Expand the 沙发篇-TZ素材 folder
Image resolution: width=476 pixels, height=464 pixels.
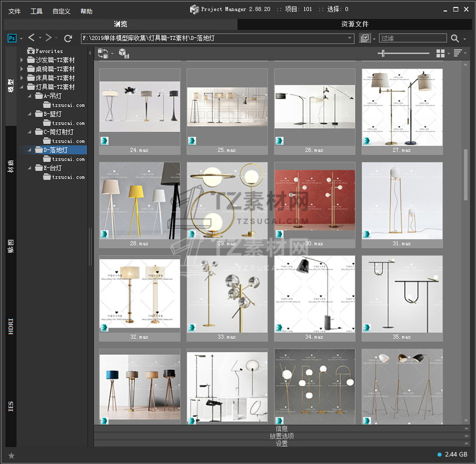(22, 60)
